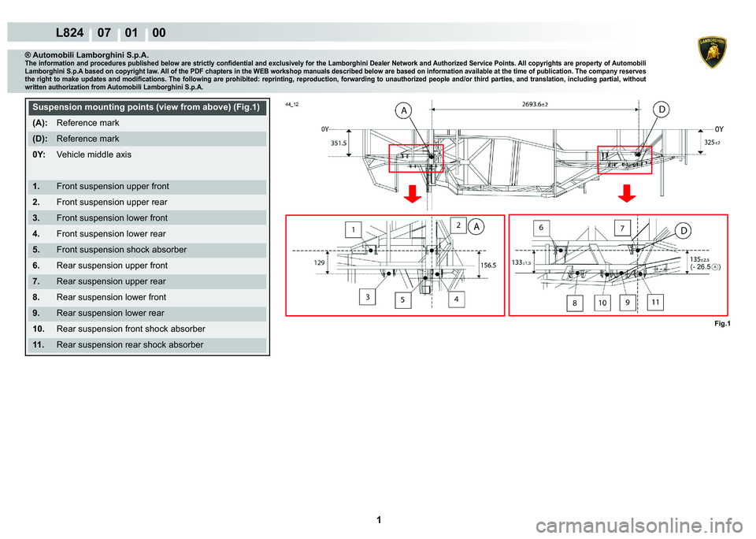Click the '0Y' label right of the drawing
The image size is (756, 539).
tap(719, 128)
